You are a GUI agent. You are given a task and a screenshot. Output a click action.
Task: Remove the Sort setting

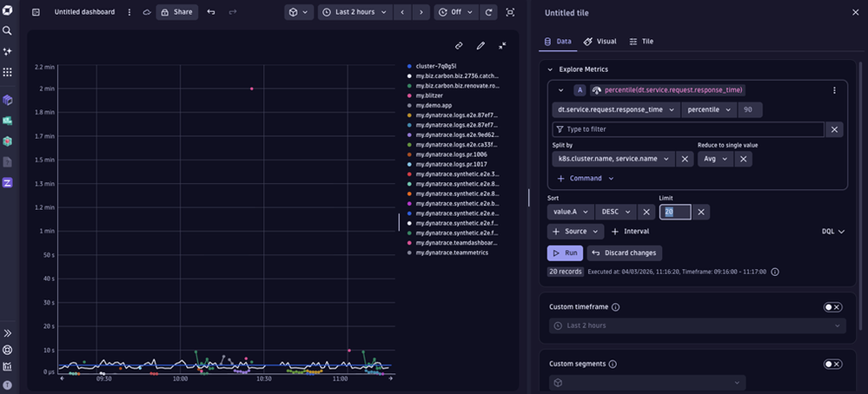646,213
